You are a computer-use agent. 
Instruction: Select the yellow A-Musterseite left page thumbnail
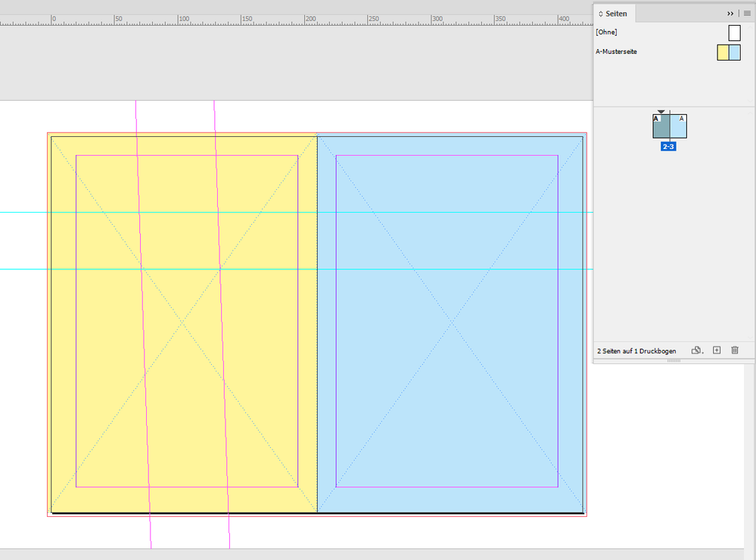pyautogui.click(x=723, y=52)
